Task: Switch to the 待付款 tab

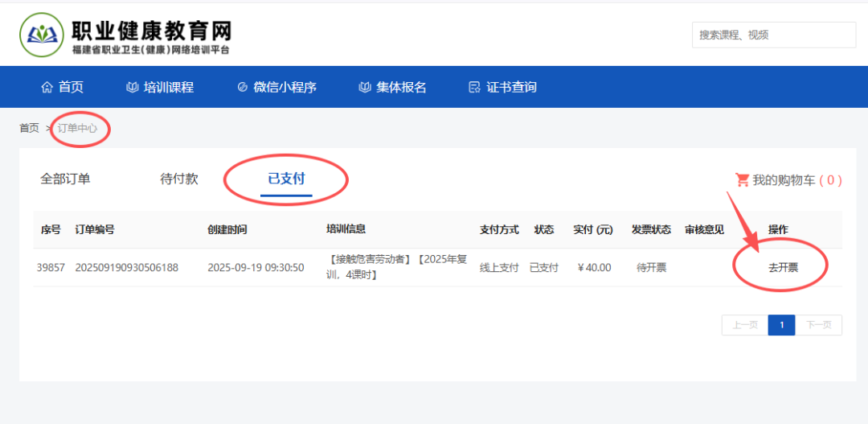Action: (x=179, y=179)
